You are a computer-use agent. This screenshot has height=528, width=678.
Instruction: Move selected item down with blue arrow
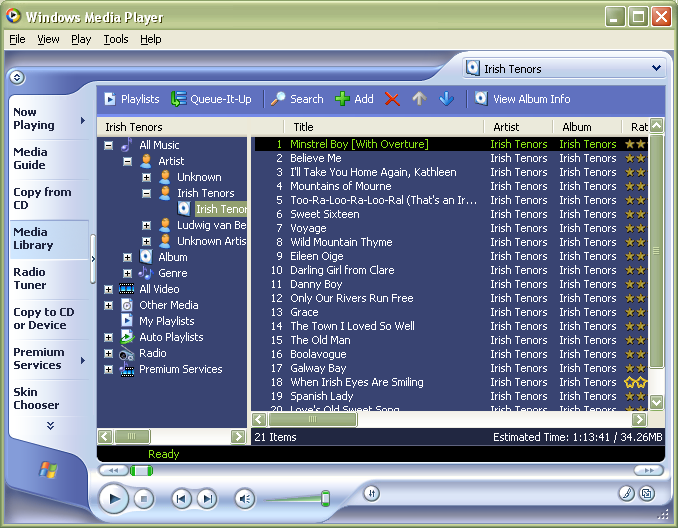[446, 99]
